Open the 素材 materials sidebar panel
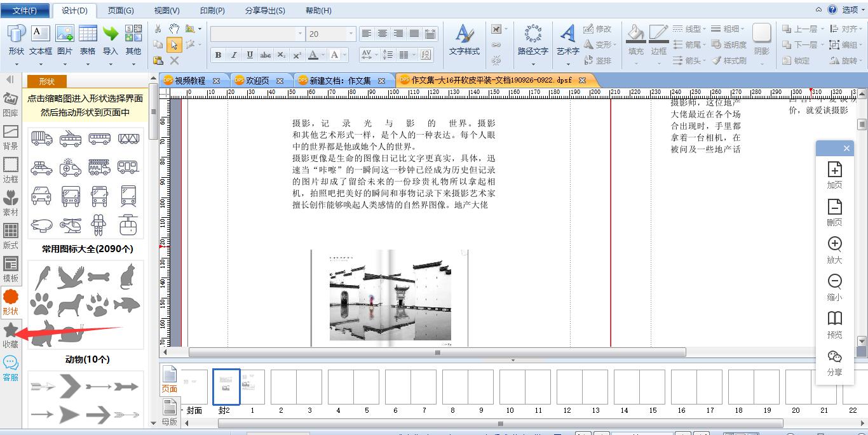The image size is (868, 435). point(11,204)
